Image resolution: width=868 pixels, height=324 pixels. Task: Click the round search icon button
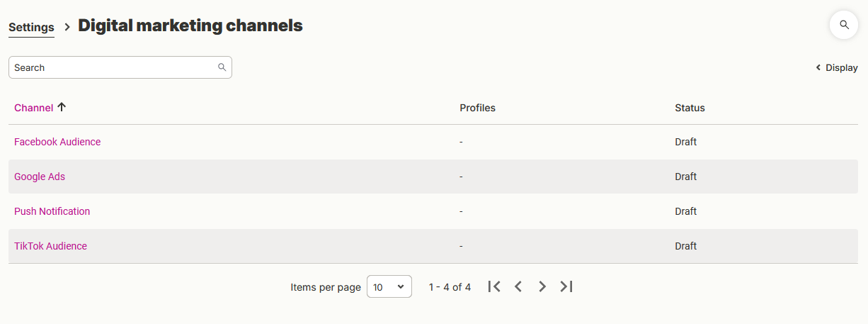pyautogui.click(x=844, y=25)
